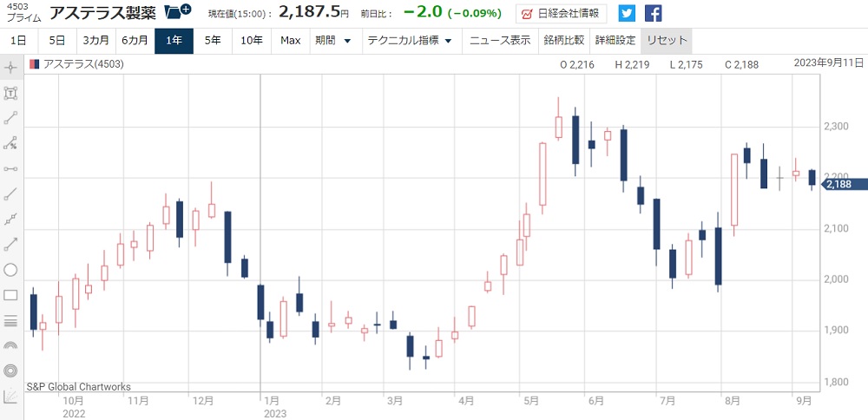The height and width of the screenshot is (420, 868).
Task: Click the 2,300 price axis label
Action: (837, 127)
